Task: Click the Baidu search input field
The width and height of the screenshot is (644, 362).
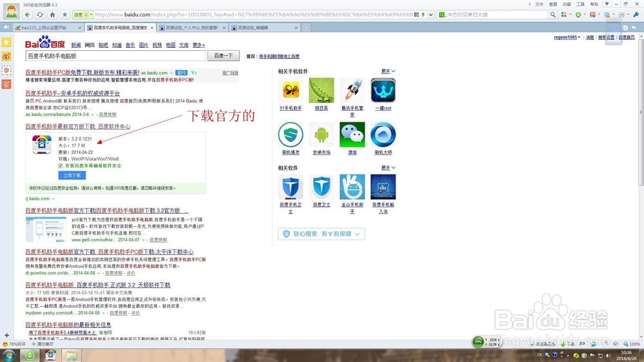Action: coord(115,56)
